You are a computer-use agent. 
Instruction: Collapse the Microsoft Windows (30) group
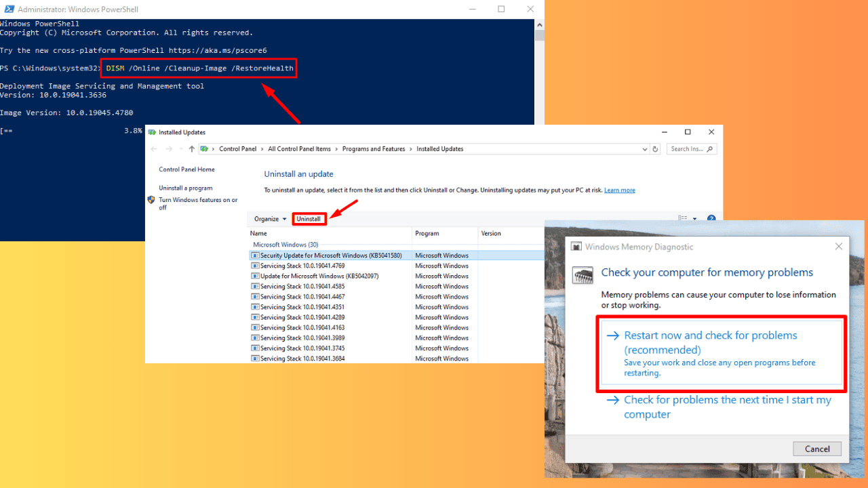point(285,245)
